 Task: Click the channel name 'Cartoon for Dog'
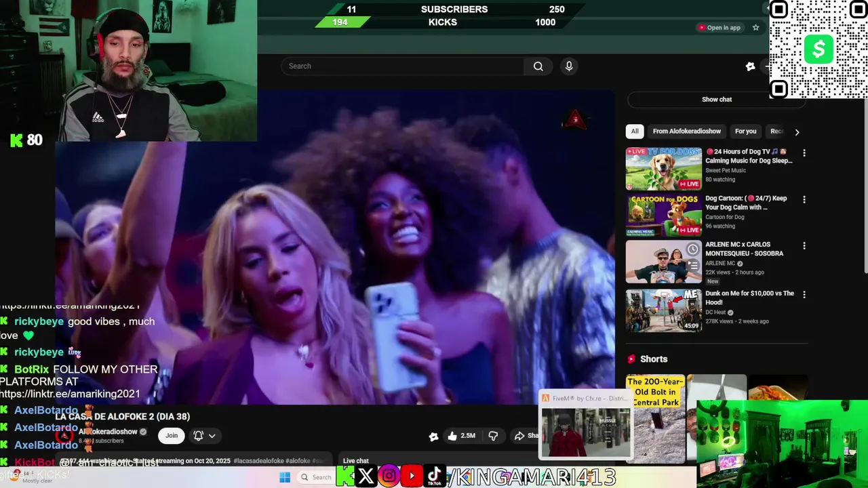click(x=724, y=217)
